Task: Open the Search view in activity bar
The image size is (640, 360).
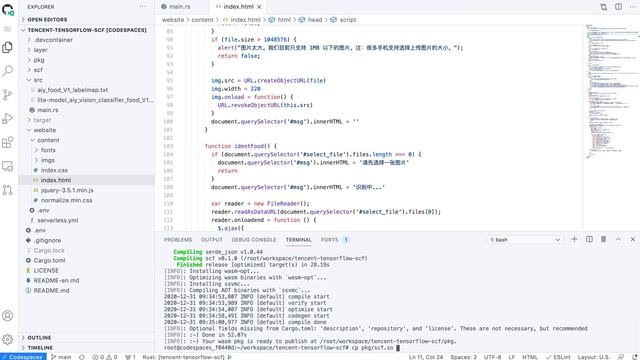Action: click(x=7, y=71)
